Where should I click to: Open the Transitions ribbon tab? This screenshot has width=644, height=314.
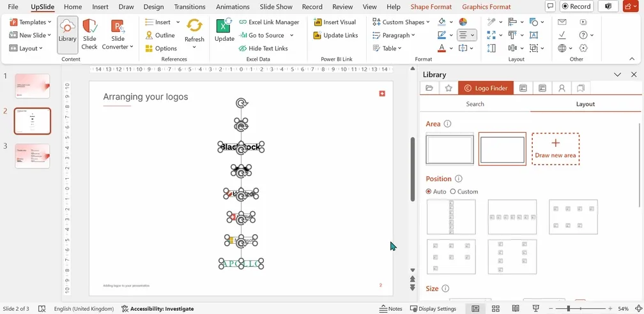tap(190, 6)
